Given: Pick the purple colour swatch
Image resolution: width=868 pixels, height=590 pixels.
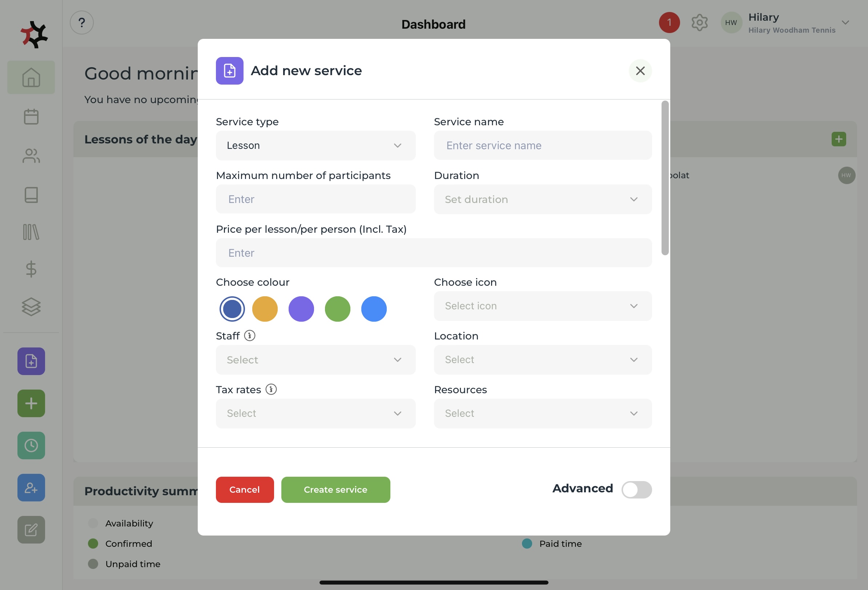Looking at the screenshot, I should 301,309.
